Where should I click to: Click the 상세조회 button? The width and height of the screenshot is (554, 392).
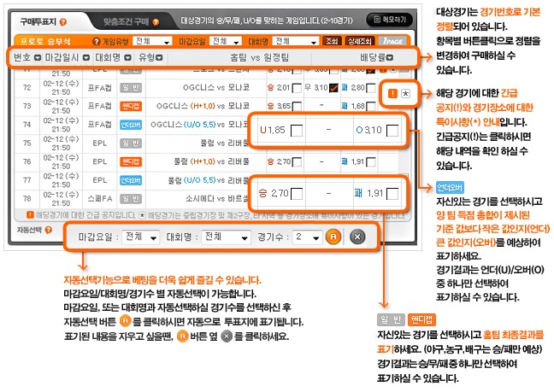359,41
